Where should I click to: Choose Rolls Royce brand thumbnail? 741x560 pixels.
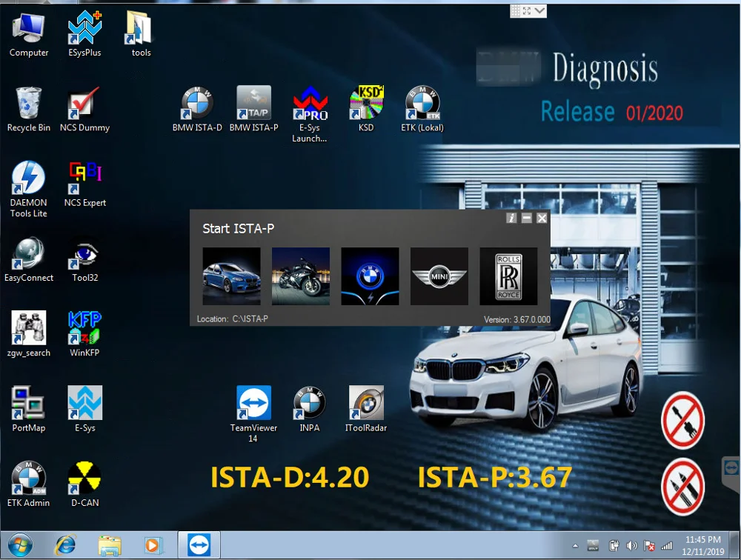pos(508,276)
